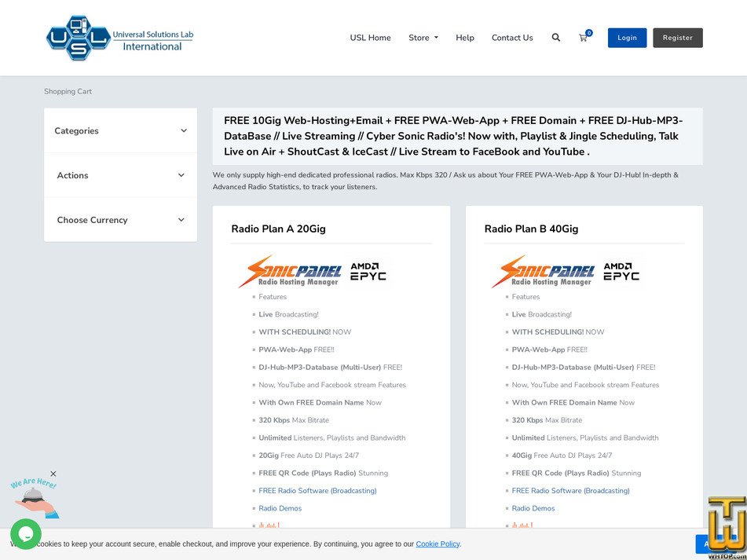This screenshot has height=560, width=747.
Task: Click the 'Radio Plan A 20Gig' title
Action: point(278,229)
